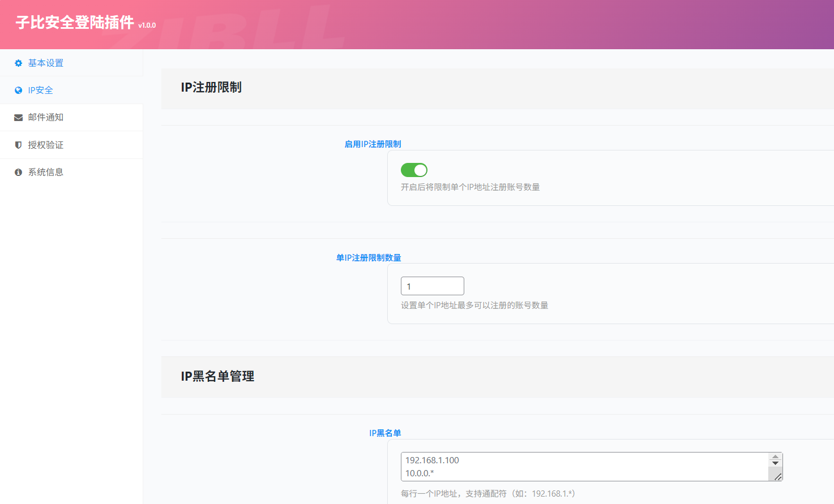This screenshot has width=834, height=504.
Task: Switch to the 授权验证 section
Action: [x=44, y=145]
